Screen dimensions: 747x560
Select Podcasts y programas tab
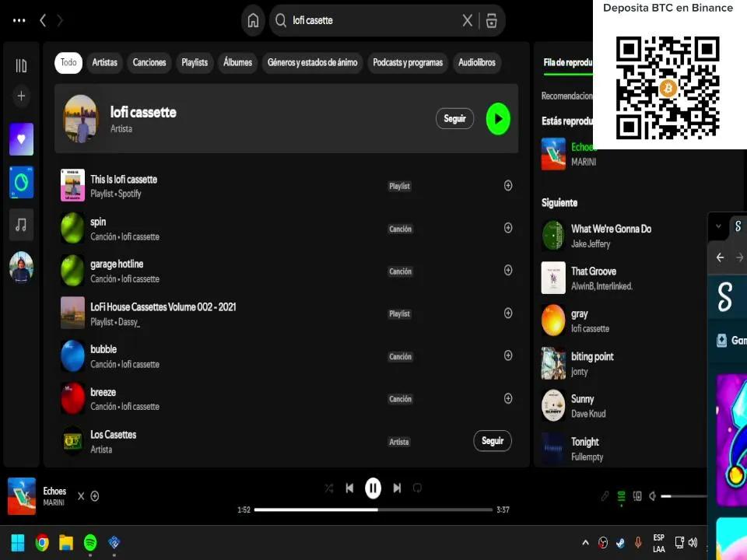pos(407,62)
